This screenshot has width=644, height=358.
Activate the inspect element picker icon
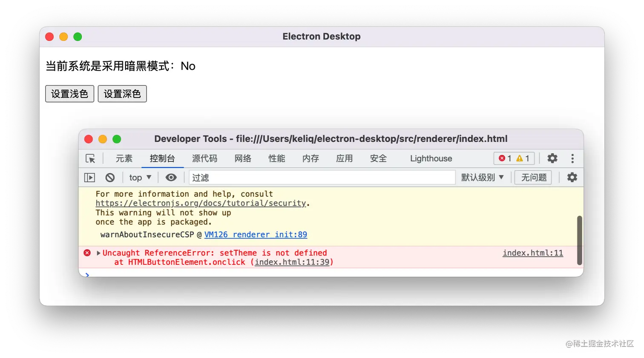[x=90, y=158]
